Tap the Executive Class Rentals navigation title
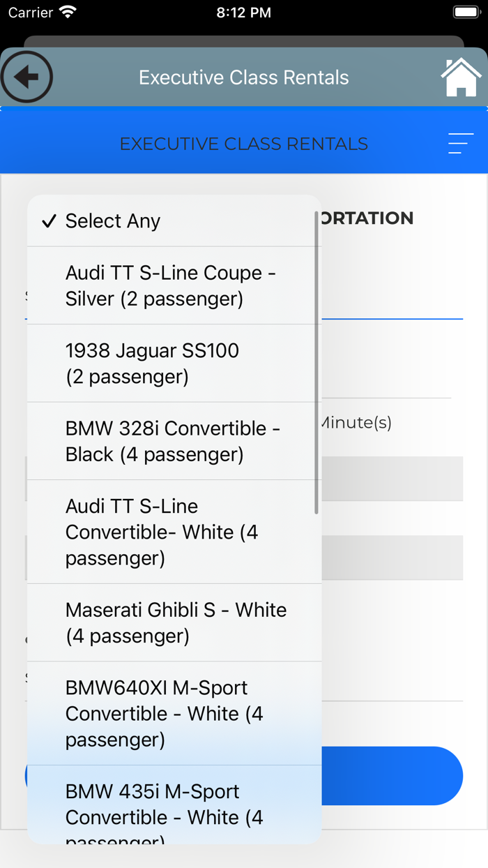488x868 pixels. click(243, 77)
